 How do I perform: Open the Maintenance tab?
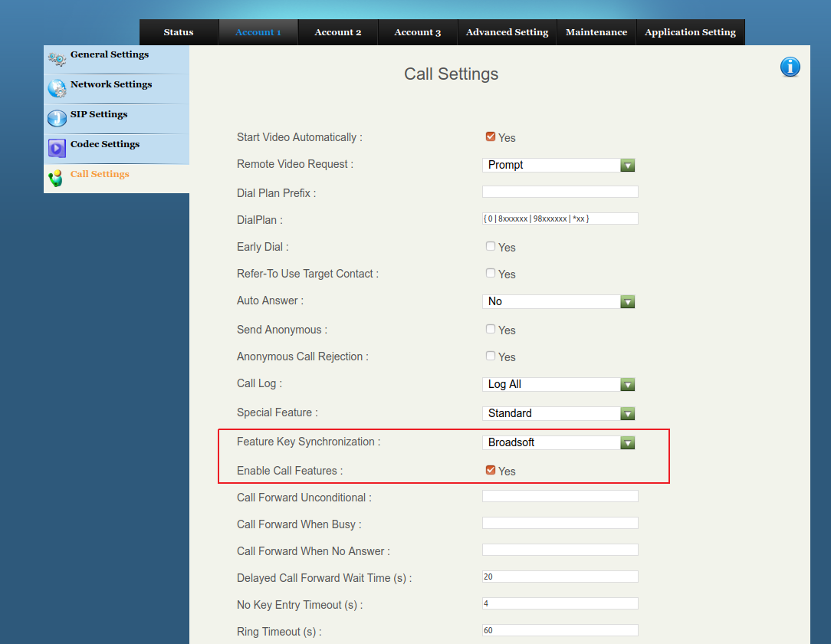point(596,32)
